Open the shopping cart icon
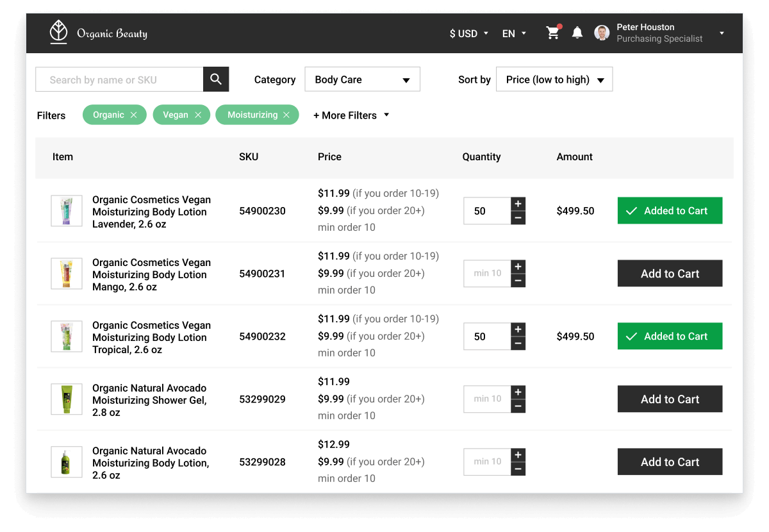Viewport: 769px width, 532px height. [x=552, y=33]
